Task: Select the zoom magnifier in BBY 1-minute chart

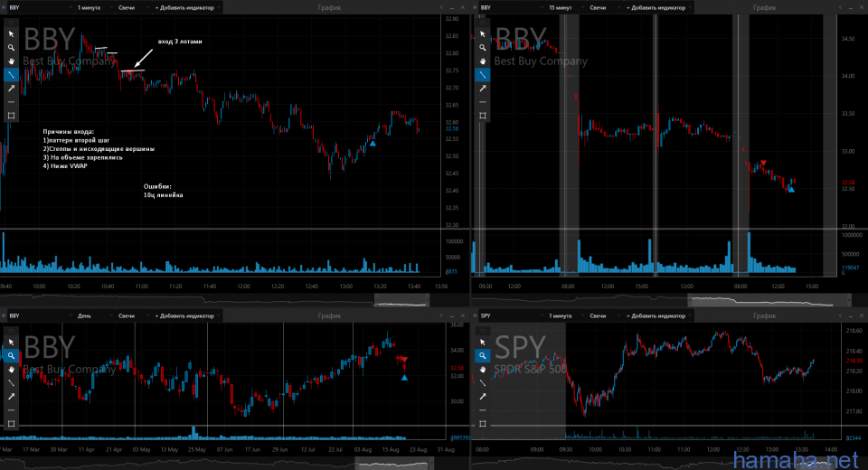Action: (x=11, y=48)
